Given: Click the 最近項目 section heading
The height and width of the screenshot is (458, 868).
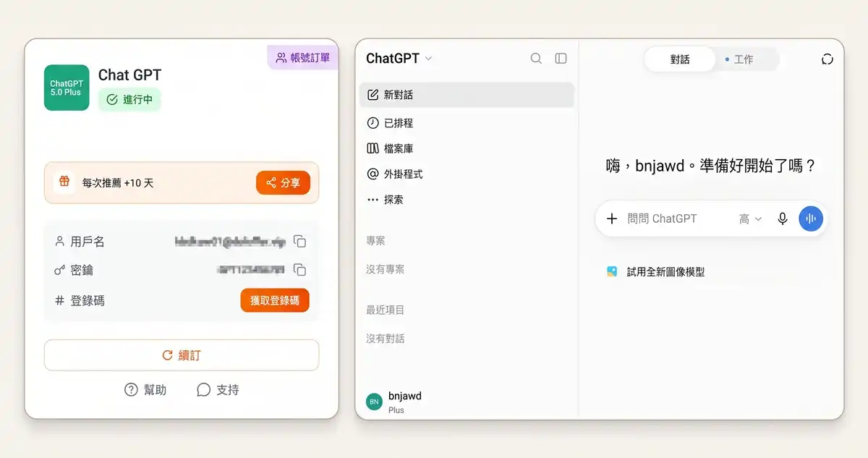Looking at the screenshot, I should [386, 310].
